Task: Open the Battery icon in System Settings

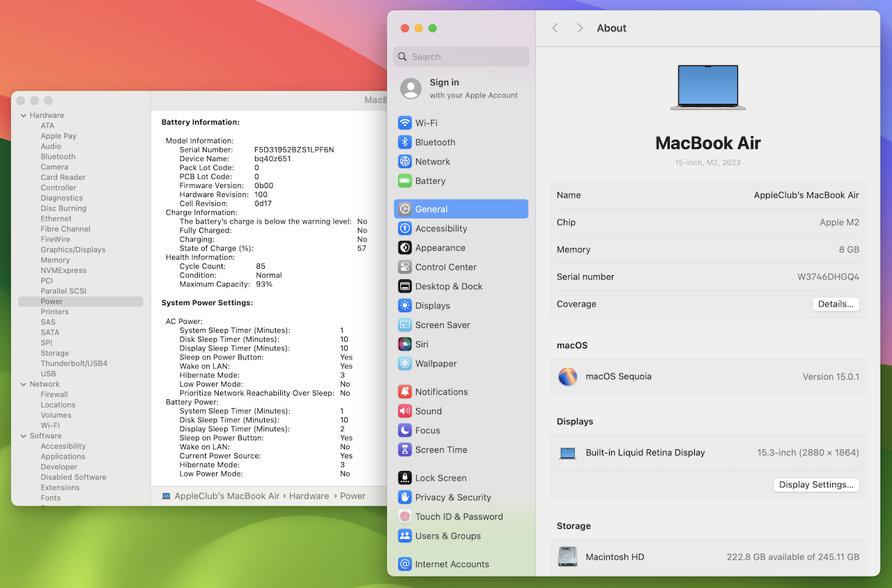Action: coord(405,181)
